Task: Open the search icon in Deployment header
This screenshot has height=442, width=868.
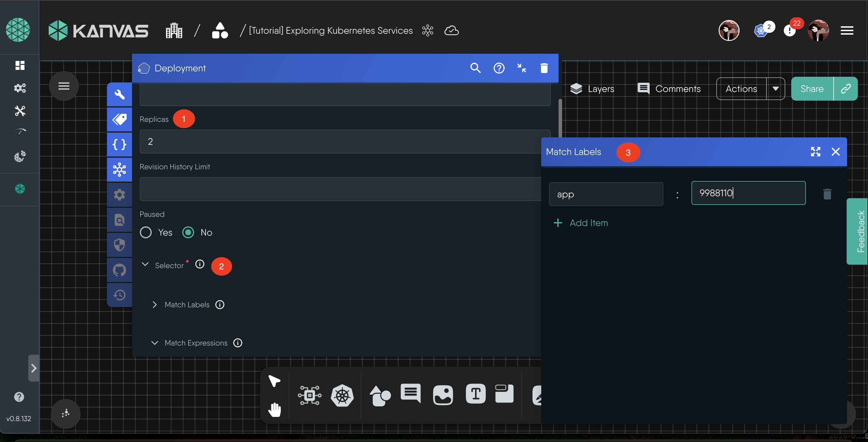Action: tap(475, 68)
